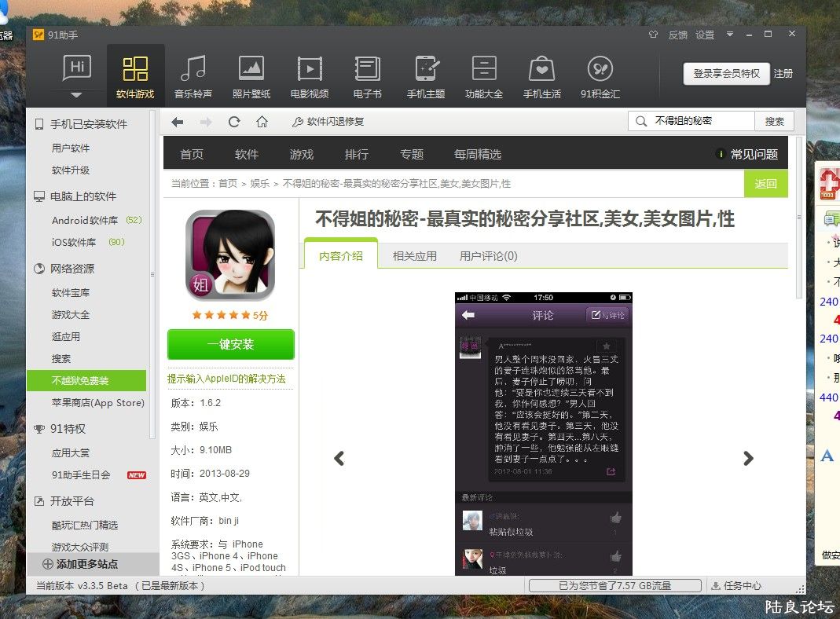Image resolution: width=840 pixels, height=619 pixels.
Task: Open the 照片壁纸 photo wallpaper section
Action: (251, 76)
